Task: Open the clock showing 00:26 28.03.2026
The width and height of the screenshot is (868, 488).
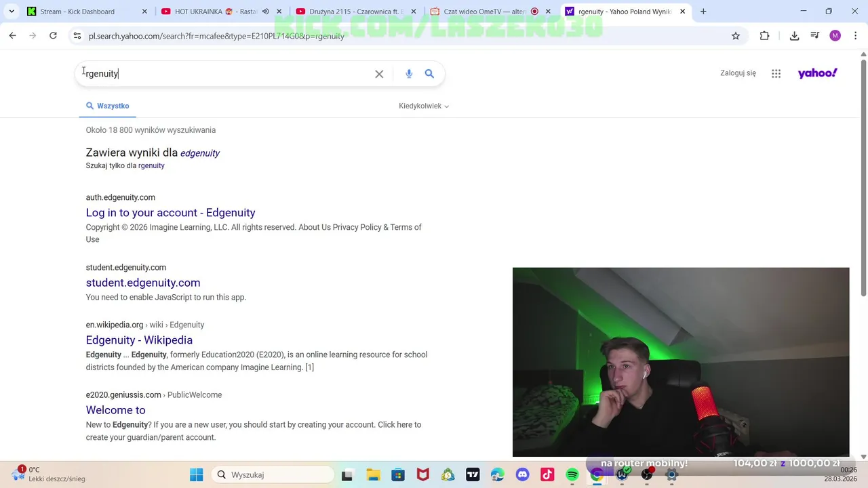Action: [841, 474]
